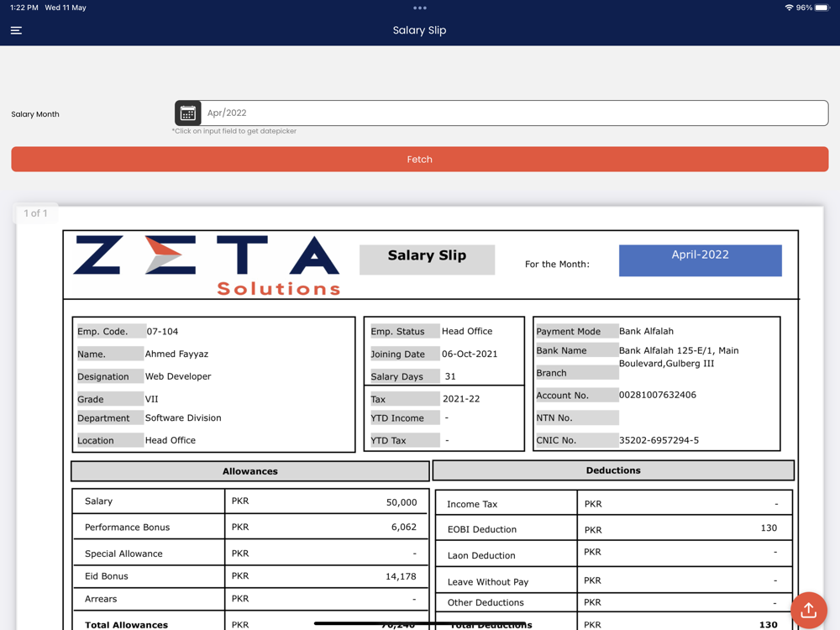
Task: Click the gray 'Salary Slip' document heading
Action: click(x=427, y=260)
